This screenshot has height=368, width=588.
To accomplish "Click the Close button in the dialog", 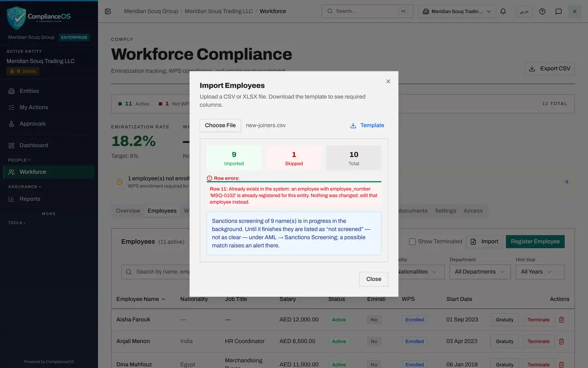I will [374, 279].
